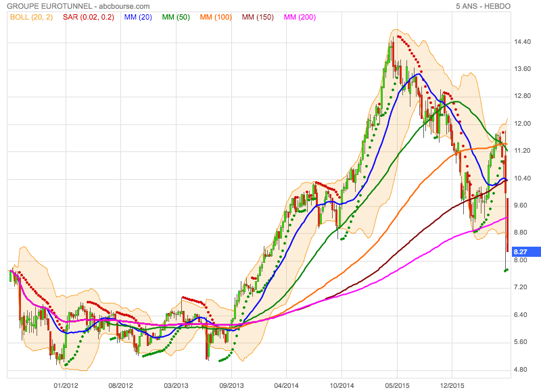This screenshot has width=541, height=392.
Task: Click the chart title GROUPE EUROTUNNEL
Action: [49, 6]
